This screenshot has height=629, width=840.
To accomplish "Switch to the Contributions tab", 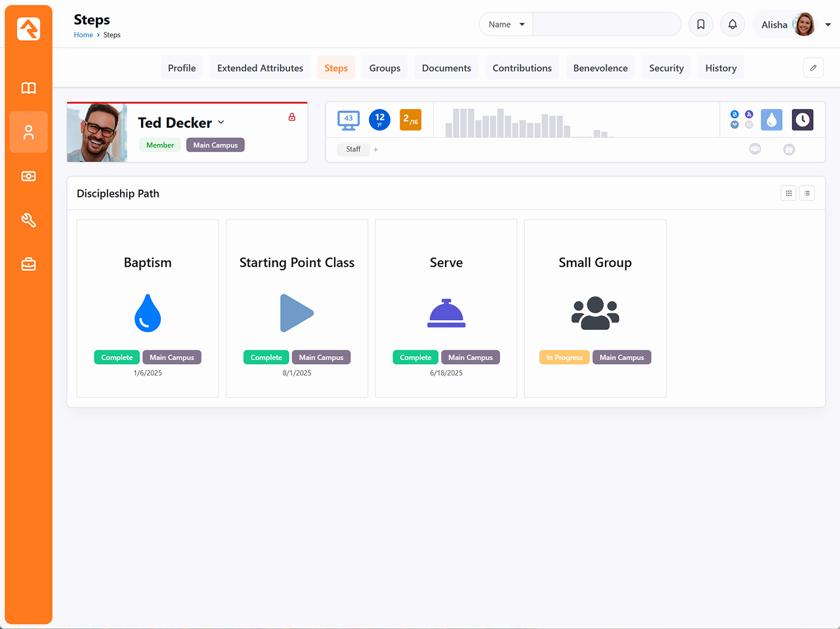I will [522, 68].
